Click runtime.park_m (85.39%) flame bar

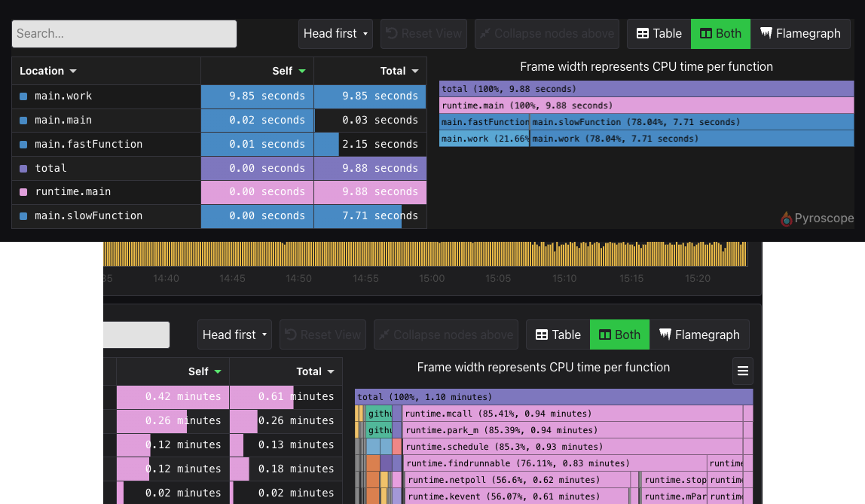point(573,430)
